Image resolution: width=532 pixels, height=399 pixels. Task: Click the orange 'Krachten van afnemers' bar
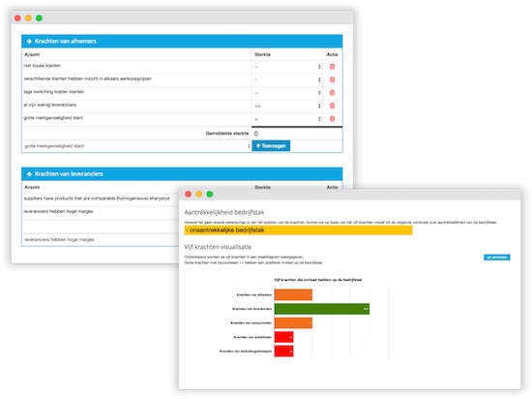pyautogui.click(x=293, y=294)
